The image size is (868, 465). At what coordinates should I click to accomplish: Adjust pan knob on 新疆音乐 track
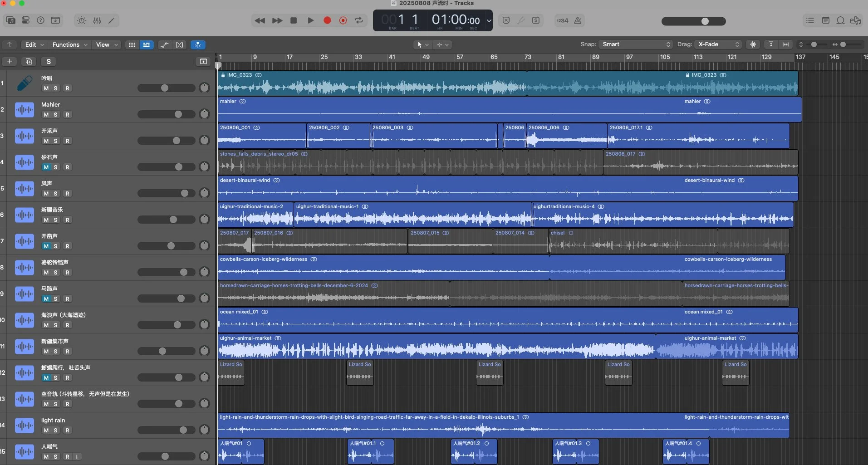[205, 220]
